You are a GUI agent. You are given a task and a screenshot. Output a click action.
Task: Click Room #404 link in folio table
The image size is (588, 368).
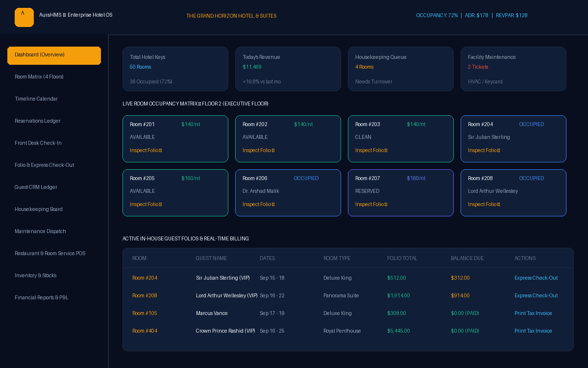[x=145, y=331]
